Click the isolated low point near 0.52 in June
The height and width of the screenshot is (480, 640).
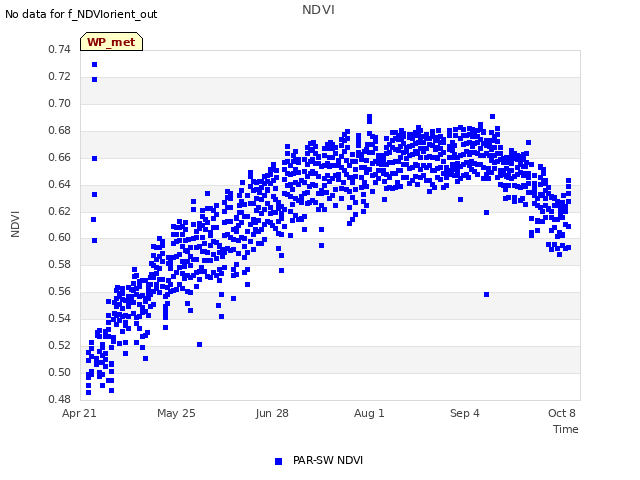point(199,344)
